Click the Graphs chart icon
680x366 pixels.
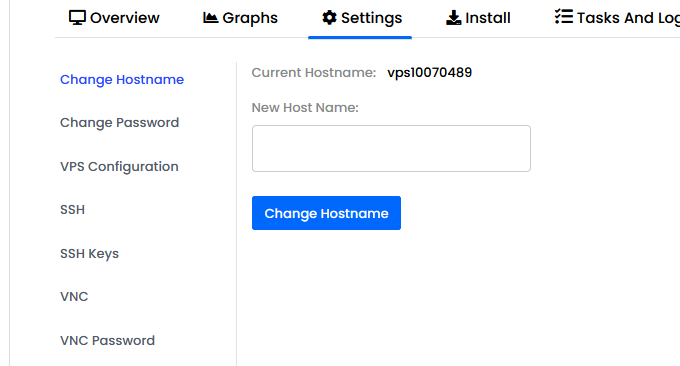[x=210, y=18]
